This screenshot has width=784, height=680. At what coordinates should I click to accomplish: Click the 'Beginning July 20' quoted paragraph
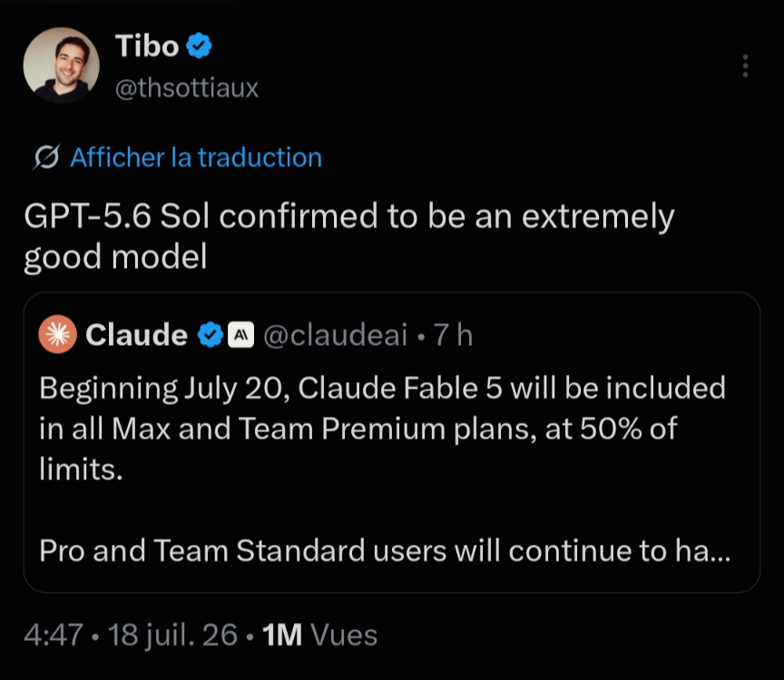point(383,429)
